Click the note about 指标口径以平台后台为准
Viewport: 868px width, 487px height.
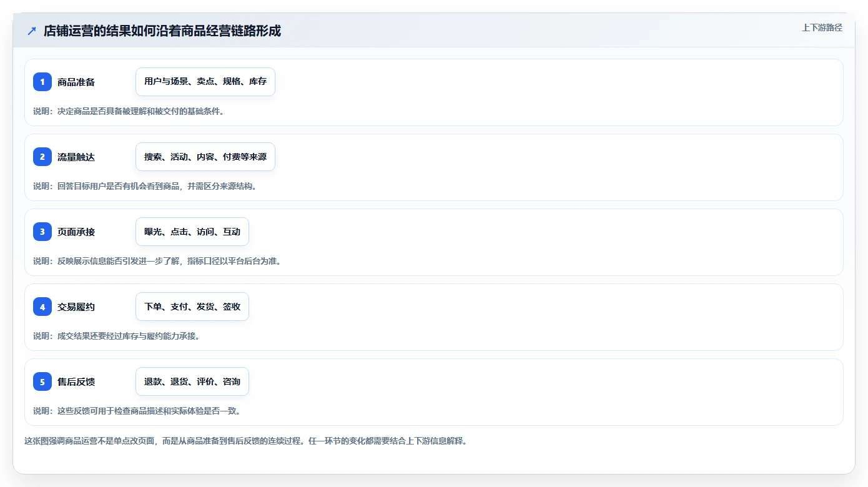coord(157,261)
